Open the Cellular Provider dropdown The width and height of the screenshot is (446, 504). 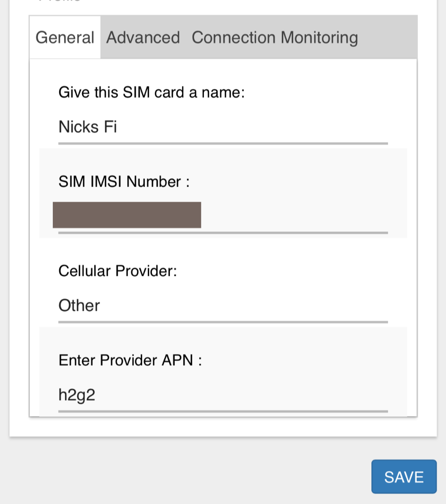tap(223, 306)
